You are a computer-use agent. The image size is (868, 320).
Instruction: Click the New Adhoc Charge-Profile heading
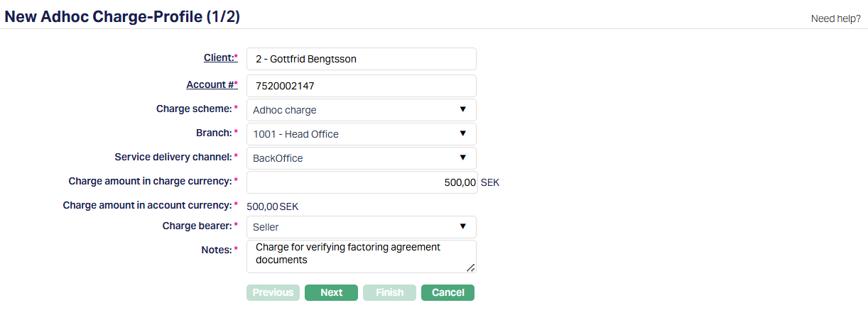pyautogui.click(x=122, y=17)
